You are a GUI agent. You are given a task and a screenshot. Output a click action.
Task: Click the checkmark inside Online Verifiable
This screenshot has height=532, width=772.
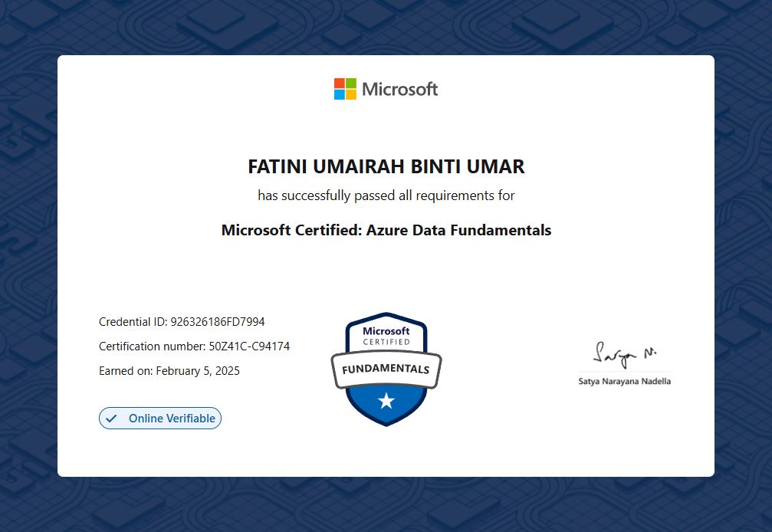pos(112,418)
